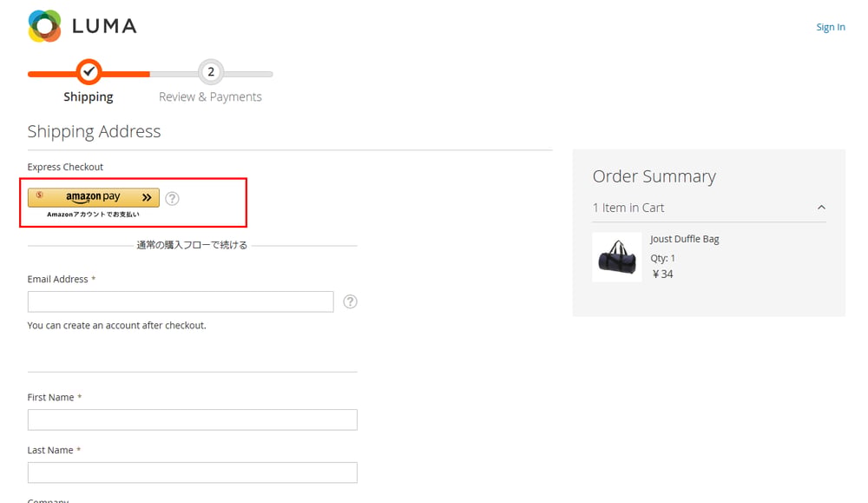Open the Joust Duffle Bag thumbnail

pyautogui.click(x=616, y=258)
